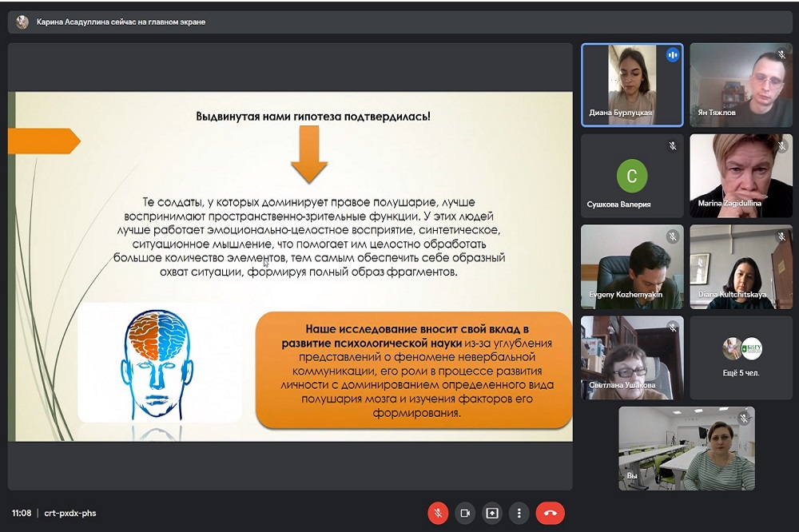The height and width of the screenshot is (532, 799).
Task: Click the "сейчас на главном экране" banner
Action: [121, 22]
